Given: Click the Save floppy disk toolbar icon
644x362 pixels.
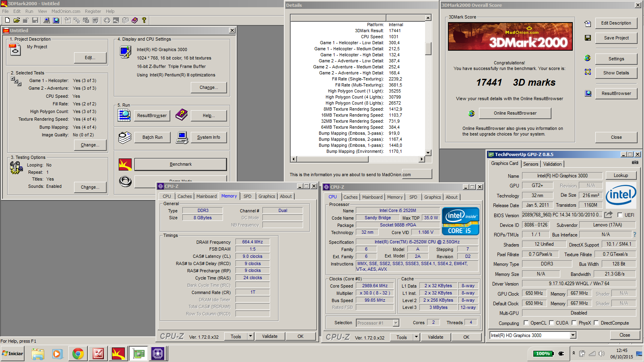Looking at the screenshot, I should click(35, 20).
